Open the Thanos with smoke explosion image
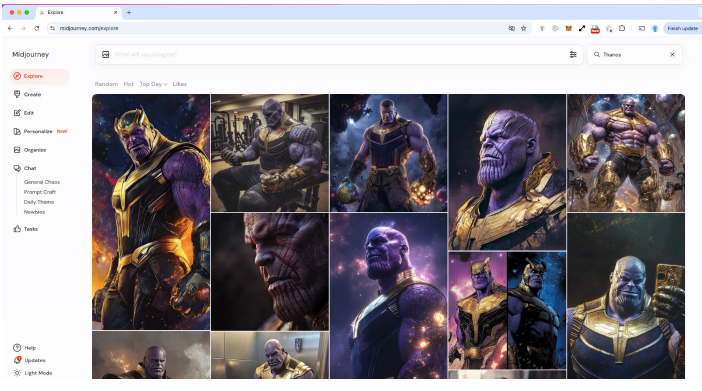Viewport: 702px width, 391px height. tap(151, 355)
